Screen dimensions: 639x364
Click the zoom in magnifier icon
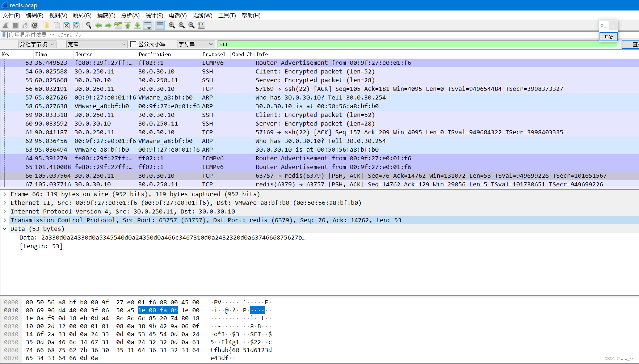pos(172,25)
